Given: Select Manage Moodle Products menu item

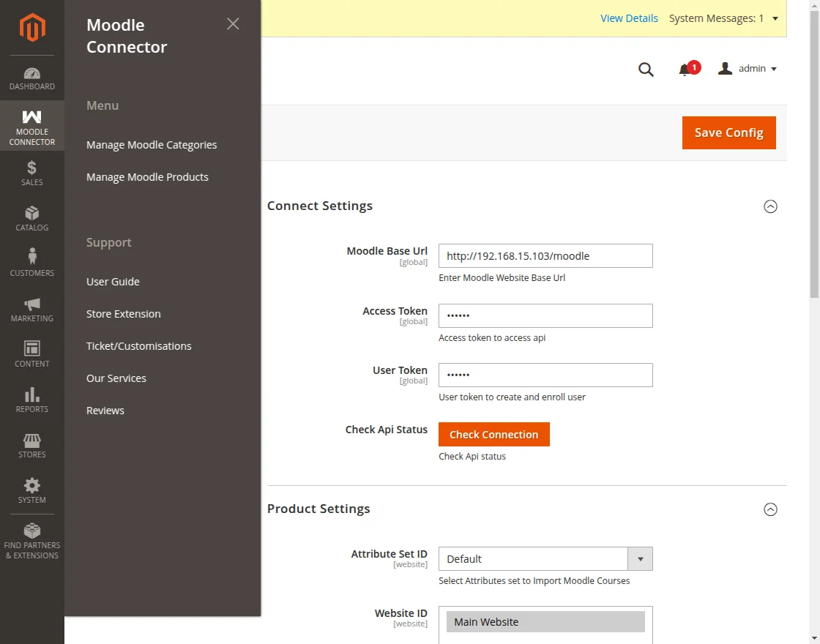Looking at the screenshot, I should (x=147, y=177).
